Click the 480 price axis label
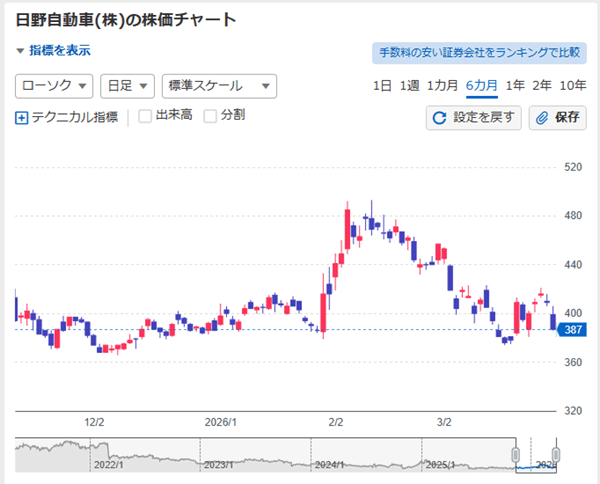Viewport: 600px width, 484px height. click(573, 216)
